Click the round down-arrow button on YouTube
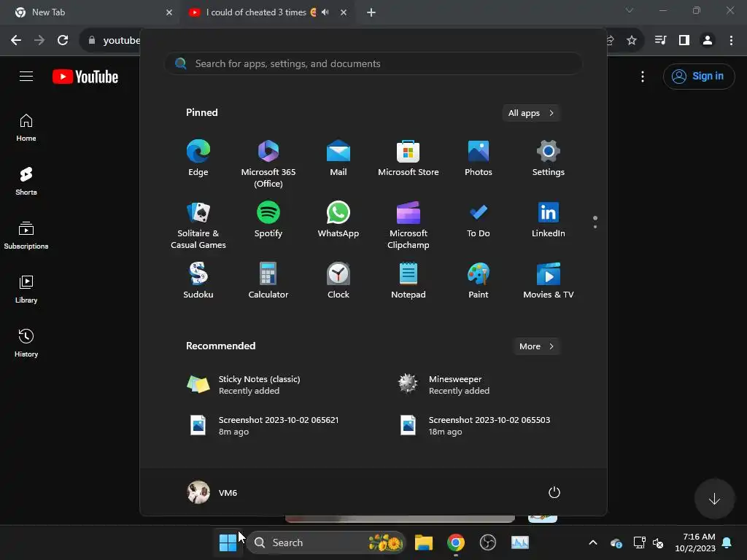Viewport: 747px width, 560px height. (x=714, y=499)
